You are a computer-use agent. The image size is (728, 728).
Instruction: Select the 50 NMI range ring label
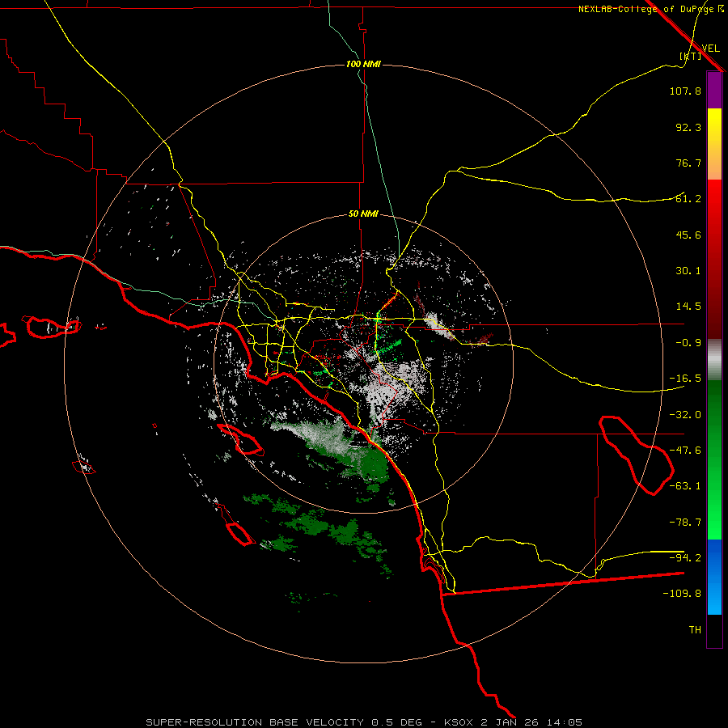coord(363,214)
